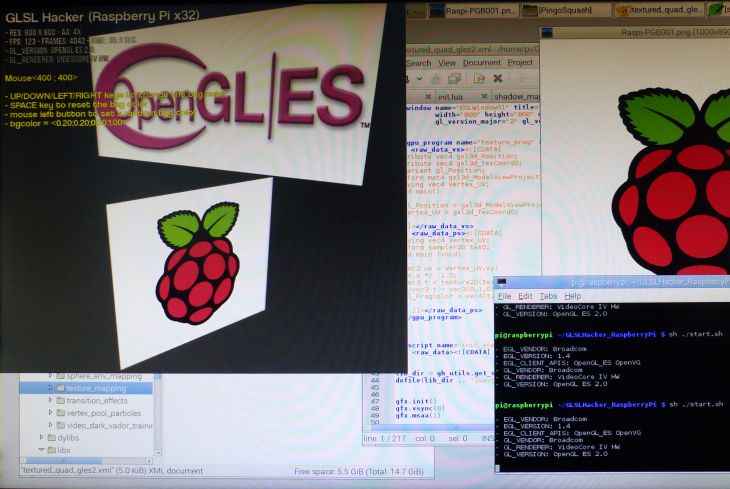Click the OpenGL ES textured quad
This screenshot has height=489, width=730.
(237, 95)
